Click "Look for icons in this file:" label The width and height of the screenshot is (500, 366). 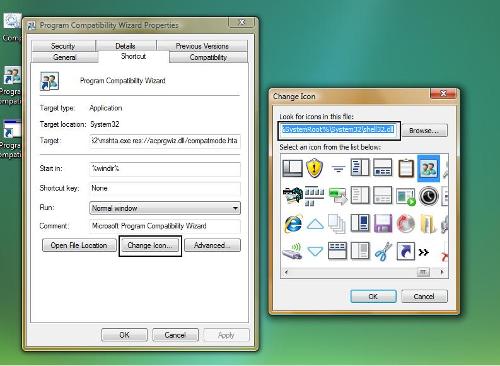(x=316, y=116)
